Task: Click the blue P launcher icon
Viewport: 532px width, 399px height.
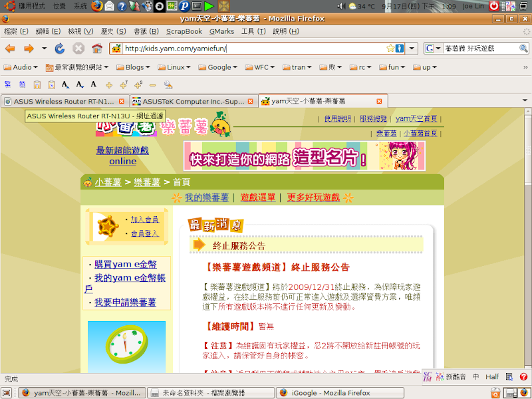Action: 184,6
